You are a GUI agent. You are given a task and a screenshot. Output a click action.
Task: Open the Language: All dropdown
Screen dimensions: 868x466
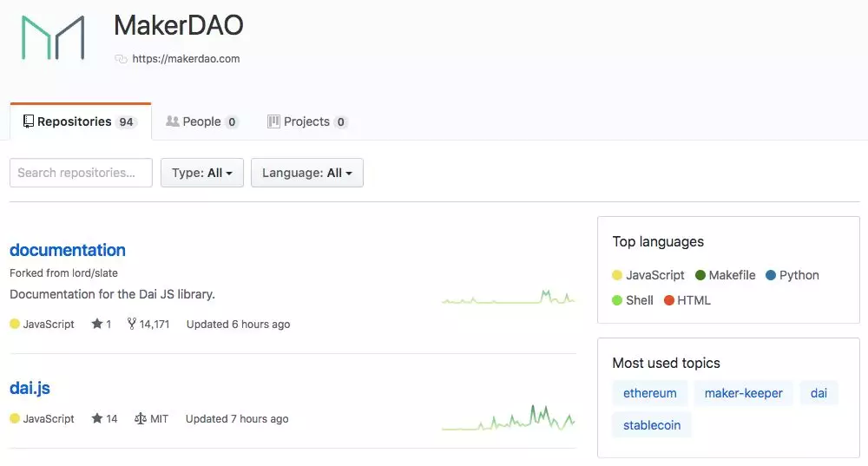click(307, 173)
